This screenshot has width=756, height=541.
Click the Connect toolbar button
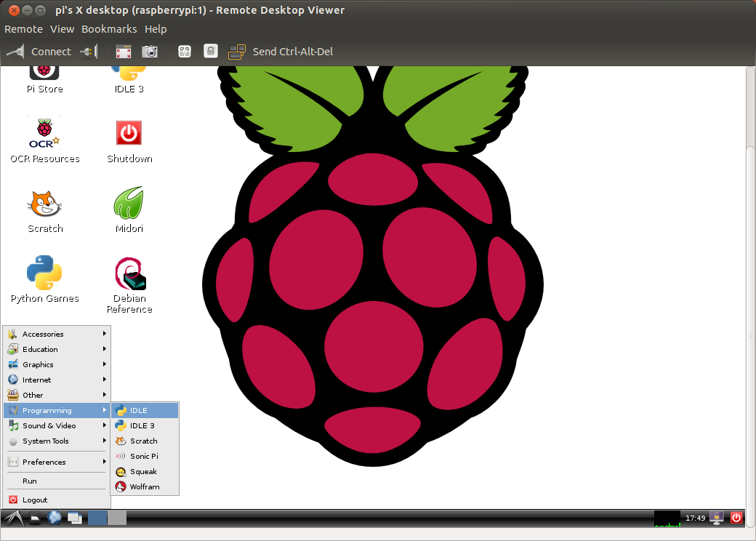39,52
